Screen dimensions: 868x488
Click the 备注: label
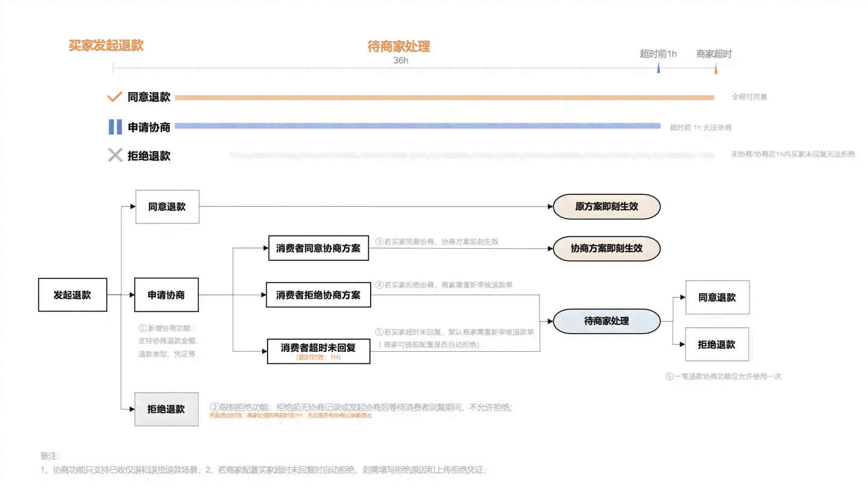(50, 455)
